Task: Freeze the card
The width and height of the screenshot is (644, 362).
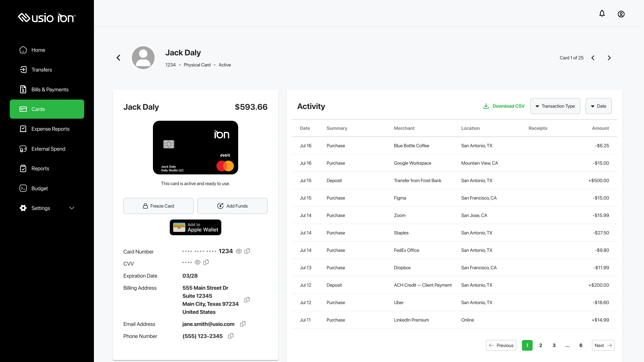Action: (159, 206)
